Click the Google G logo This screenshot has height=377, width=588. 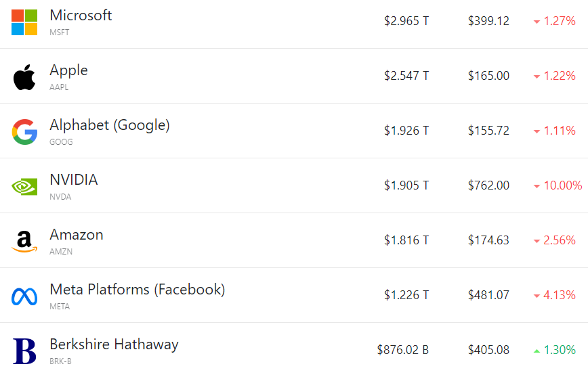click(x=24, y=131)
